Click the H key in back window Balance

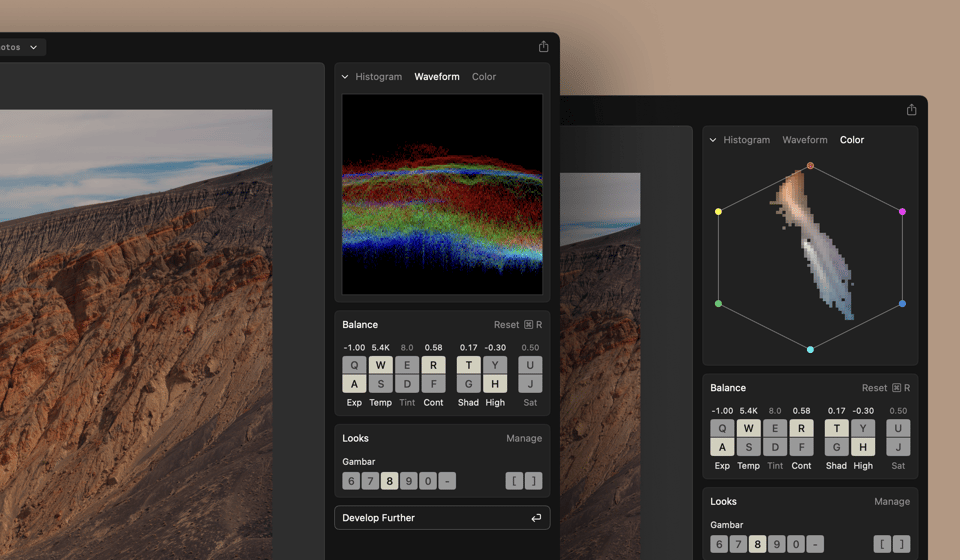click(x=863, y=447)
